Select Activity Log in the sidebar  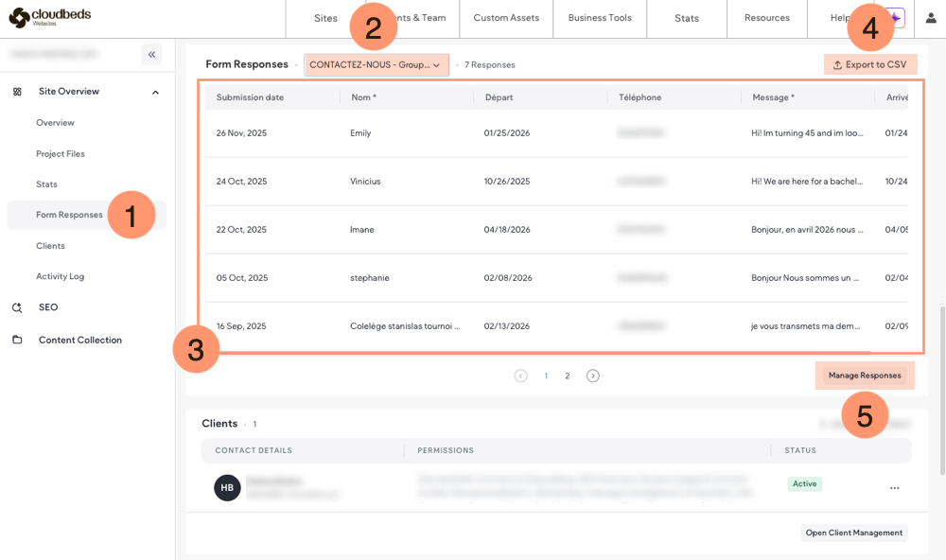[x=60, y=276]
